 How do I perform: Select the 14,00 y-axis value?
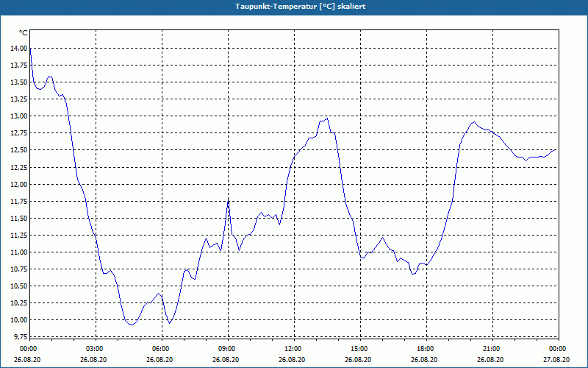pos(19,48)
